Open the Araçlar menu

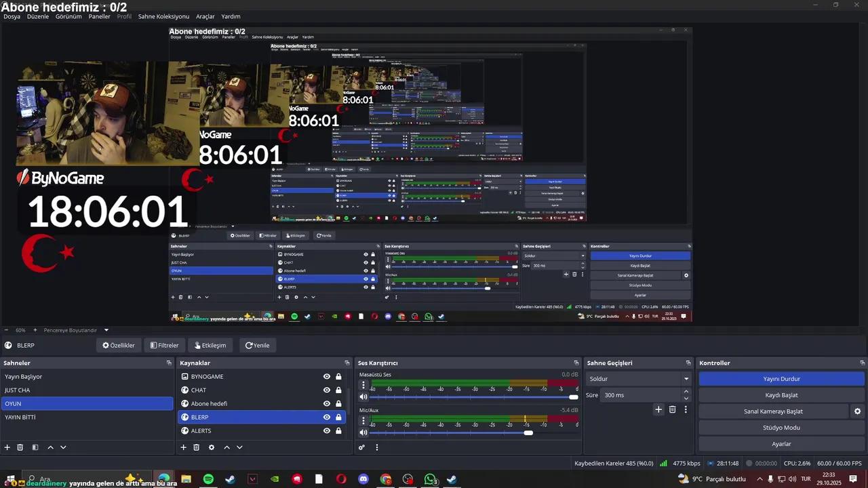(205, 16)
